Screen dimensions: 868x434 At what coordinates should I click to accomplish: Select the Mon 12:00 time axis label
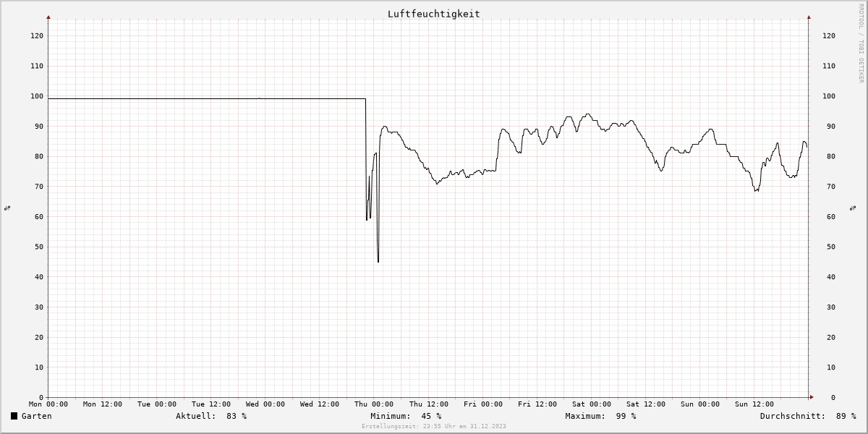point(103,404)
